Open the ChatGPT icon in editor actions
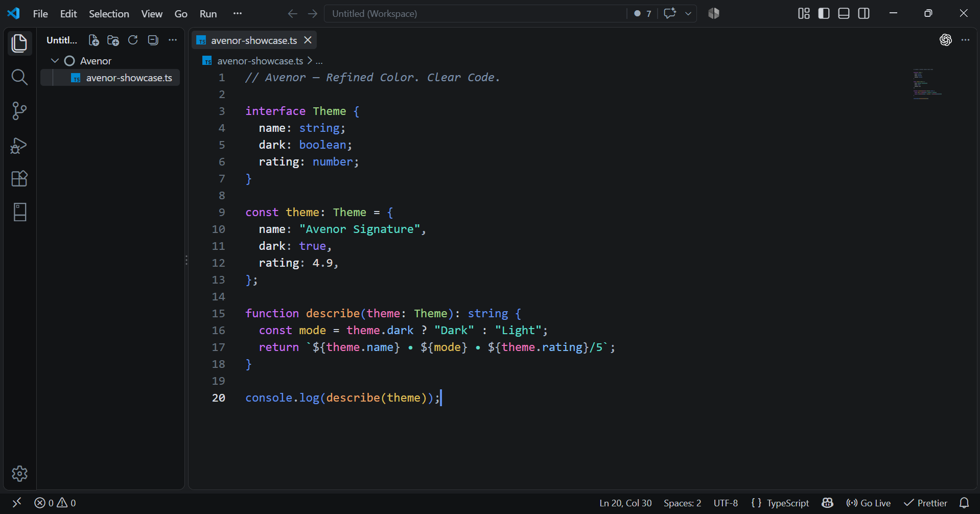 945,40
